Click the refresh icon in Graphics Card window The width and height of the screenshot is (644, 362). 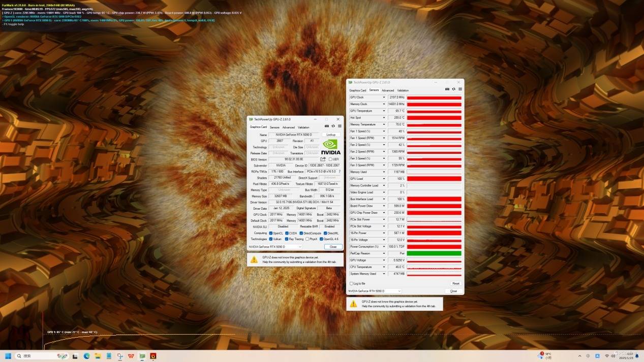point(333,126)
